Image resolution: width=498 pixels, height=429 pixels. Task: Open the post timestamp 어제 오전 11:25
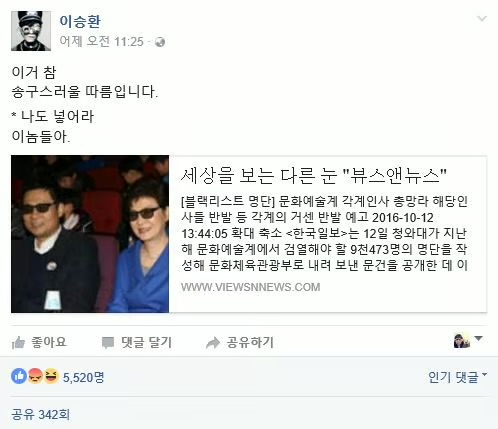coord(102,42)
